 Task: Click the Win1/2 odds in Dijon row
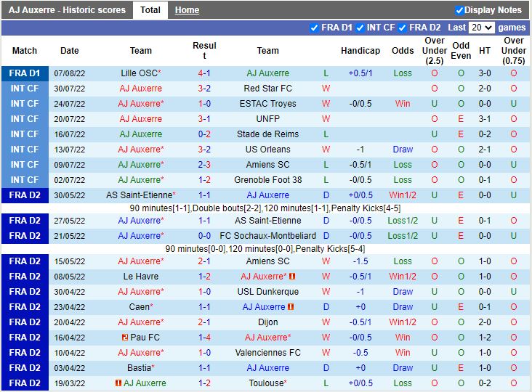[403, 322]
